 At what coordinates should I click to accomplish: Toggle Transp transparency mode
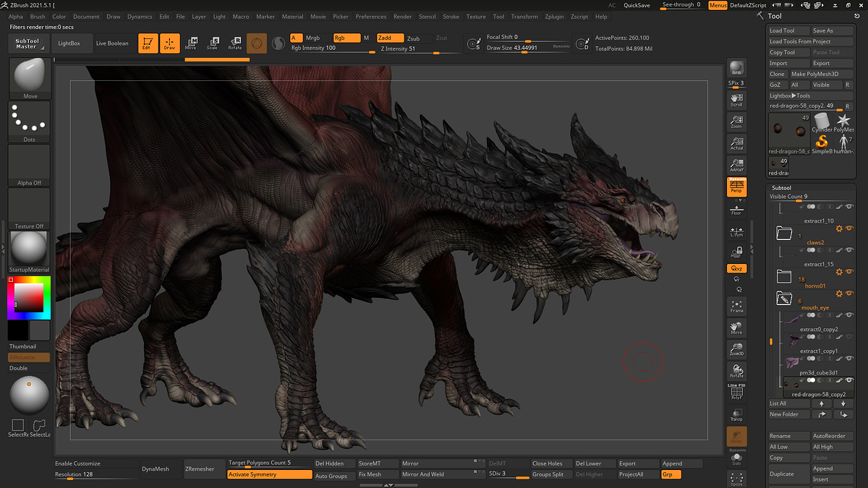point(736,414)
